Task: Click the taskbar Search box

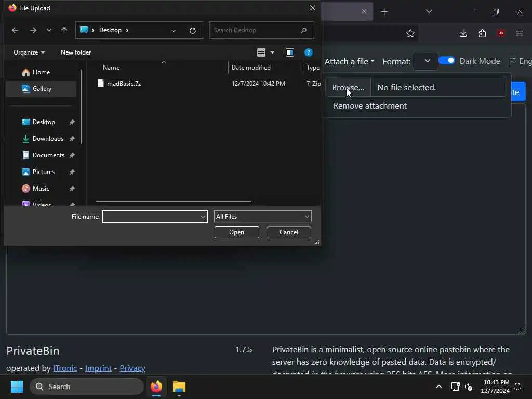Action: point(87,387)
